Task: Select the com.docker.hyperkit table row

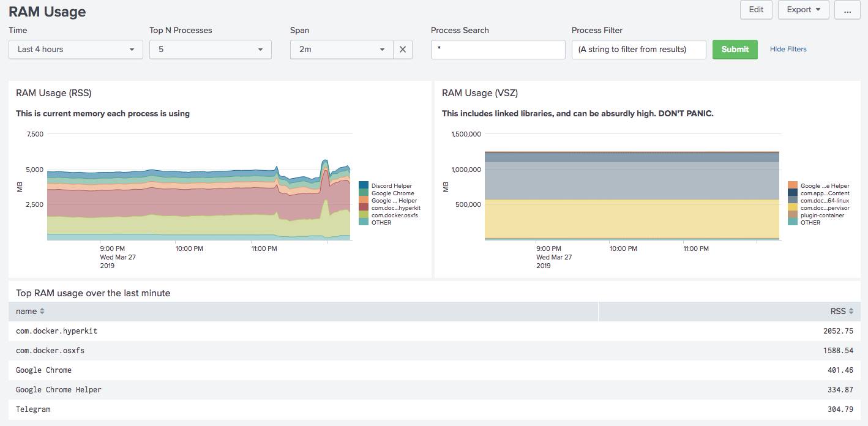Action: (x=434, y=331)
